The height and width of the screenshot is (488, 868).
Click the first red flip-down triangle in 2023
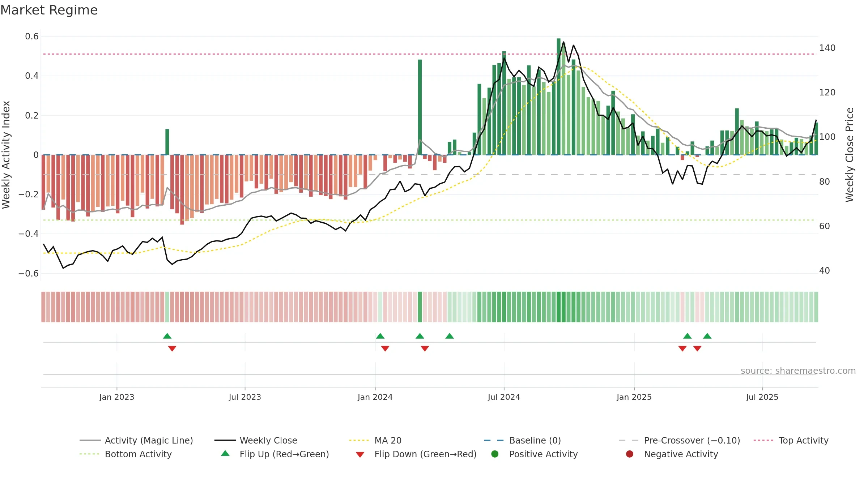pyautogui.click(x=172, y=348)
